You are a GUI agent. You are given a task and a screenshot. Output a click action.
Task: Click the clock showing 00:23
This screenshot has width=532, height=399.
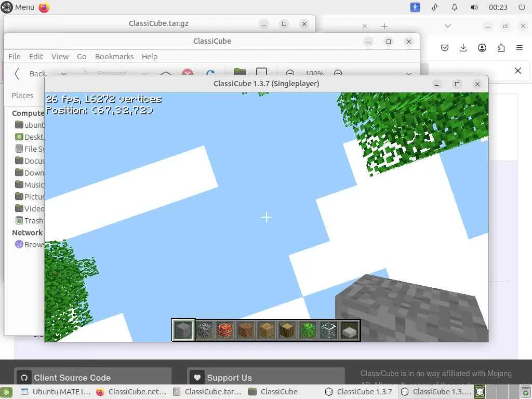498,7
